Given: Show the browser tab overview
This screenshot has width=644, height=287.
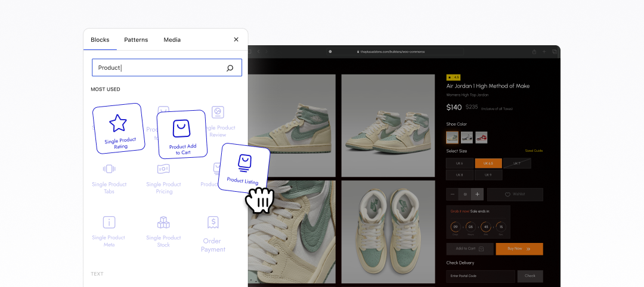Looking at the screenshot, I should click(555, 52).
